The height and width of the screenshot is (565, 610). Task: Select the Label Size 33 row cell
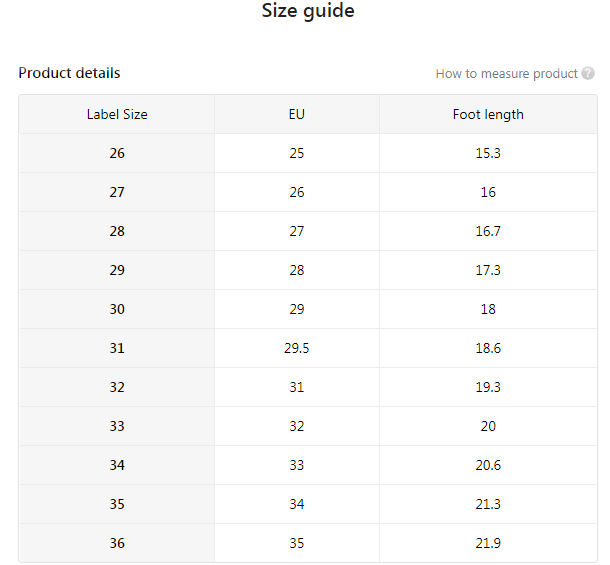[117, 427]
